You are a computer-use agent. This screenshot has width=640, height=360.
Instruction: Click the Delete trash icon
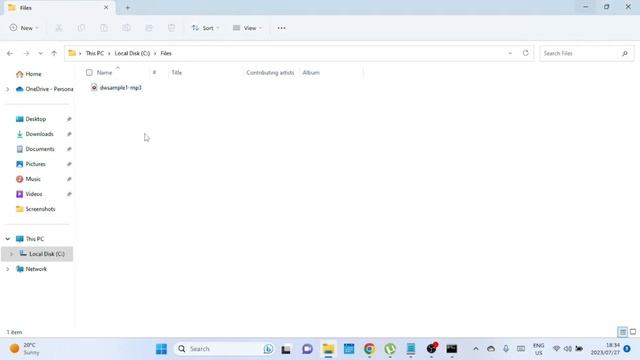[x=171, y=28]
